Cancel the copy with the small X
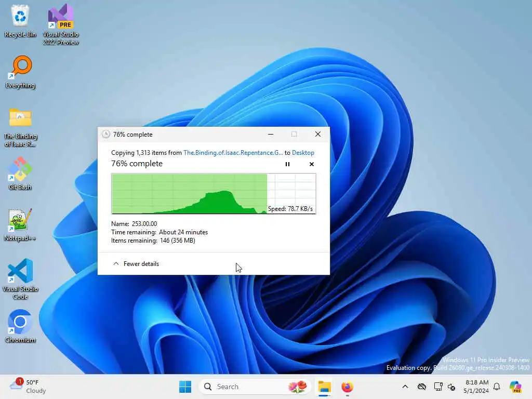Image resolution: width=532 pixels, height=399 pixels. tap(312, 164)
